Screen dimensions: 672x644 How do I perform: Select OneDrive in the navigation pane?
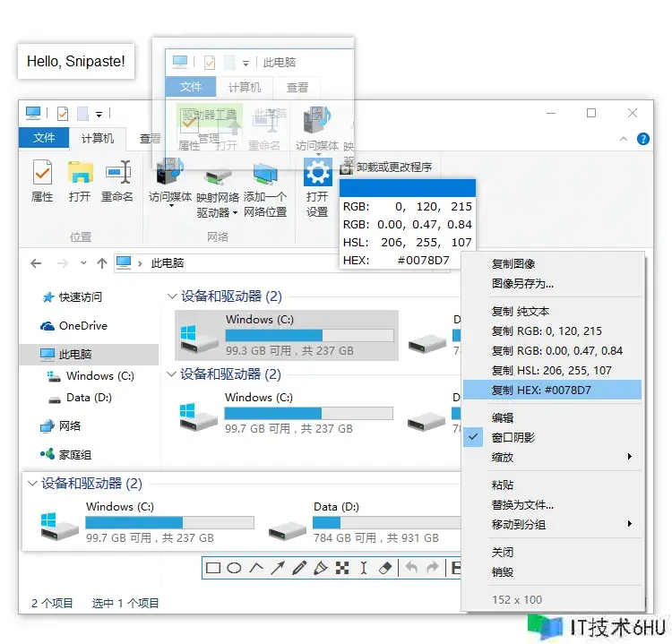click(82, 326)
